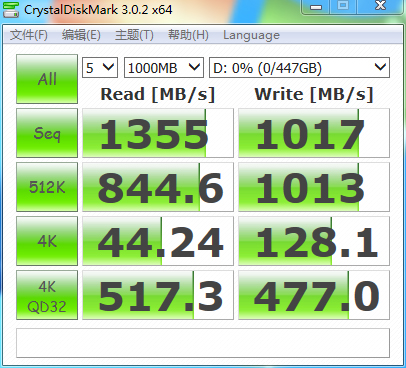Click the 4K QD32 read result 517.3
Viewport: 406px width, 368px height.
pyautogui.click(x=158, y=295)
